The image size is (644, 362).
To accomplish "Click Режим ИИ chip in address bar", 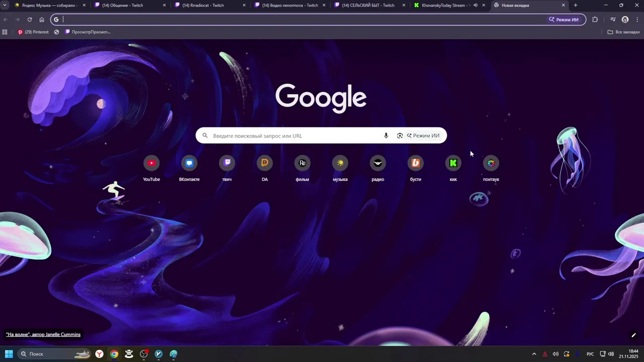I will point(563,20).
